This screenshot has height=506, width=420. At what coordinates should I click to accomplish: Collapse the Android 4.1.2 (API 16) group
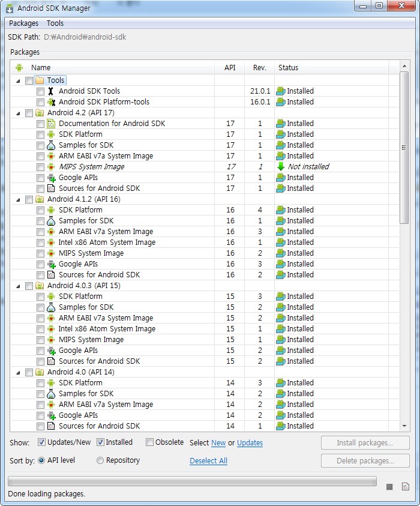[19, 200]
